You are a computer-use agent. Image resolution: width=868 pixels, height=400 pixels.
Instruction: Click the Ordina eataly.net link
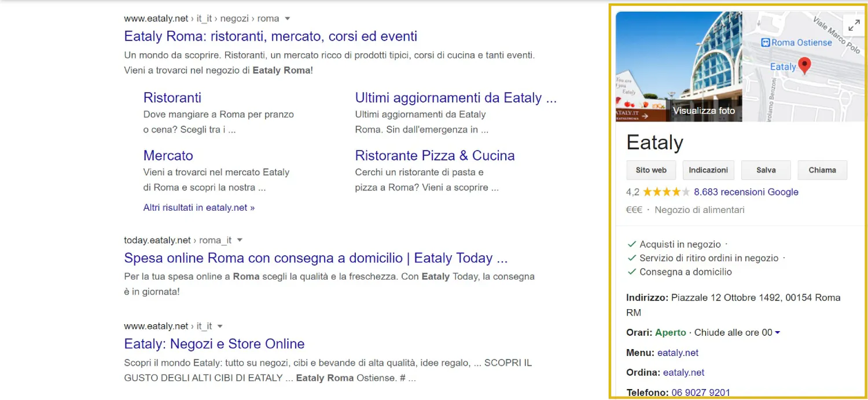coord(683,372)
